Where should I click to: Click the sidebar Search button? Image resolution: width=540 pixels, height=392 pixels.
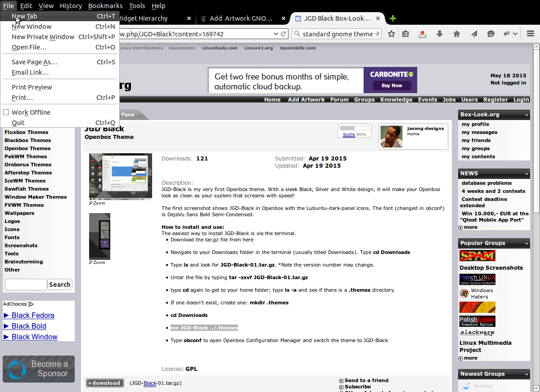60,285
